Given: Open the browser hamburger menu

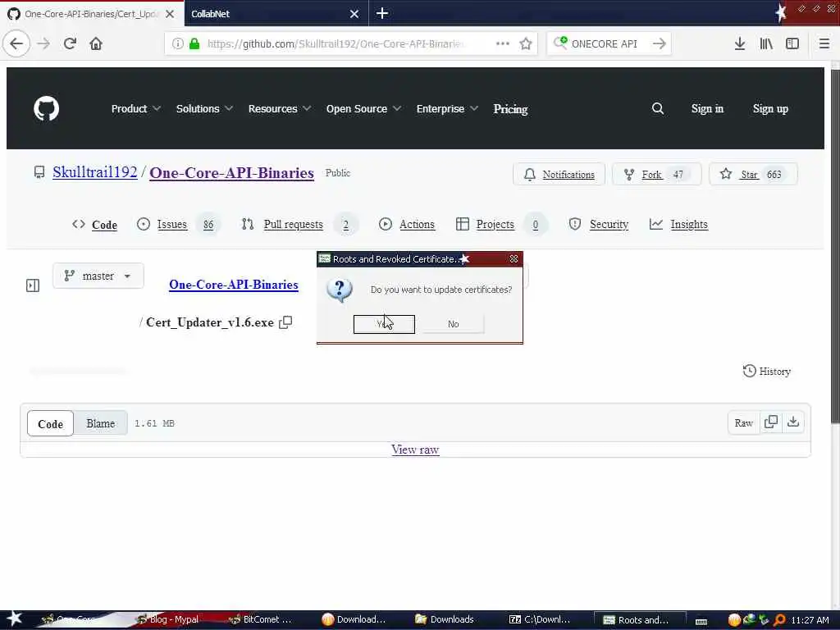Looking at the screenshot, I should [824, 43].
